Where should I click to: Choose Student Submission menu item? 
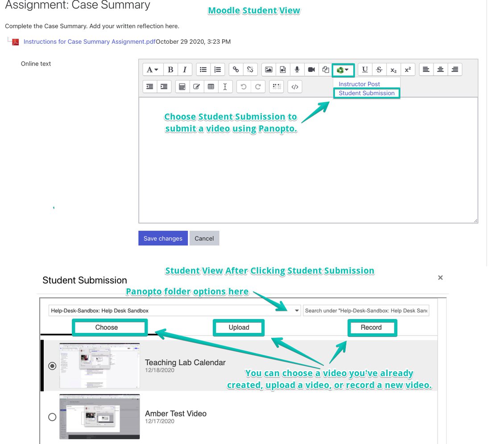(x=367, y=93)
